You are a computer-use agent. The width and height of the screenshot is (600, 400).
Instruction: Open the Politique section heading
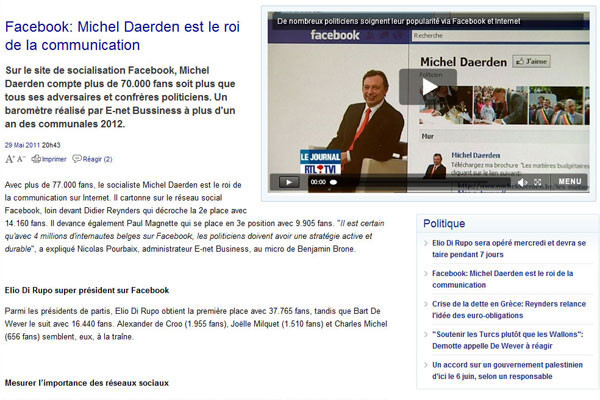444,224
